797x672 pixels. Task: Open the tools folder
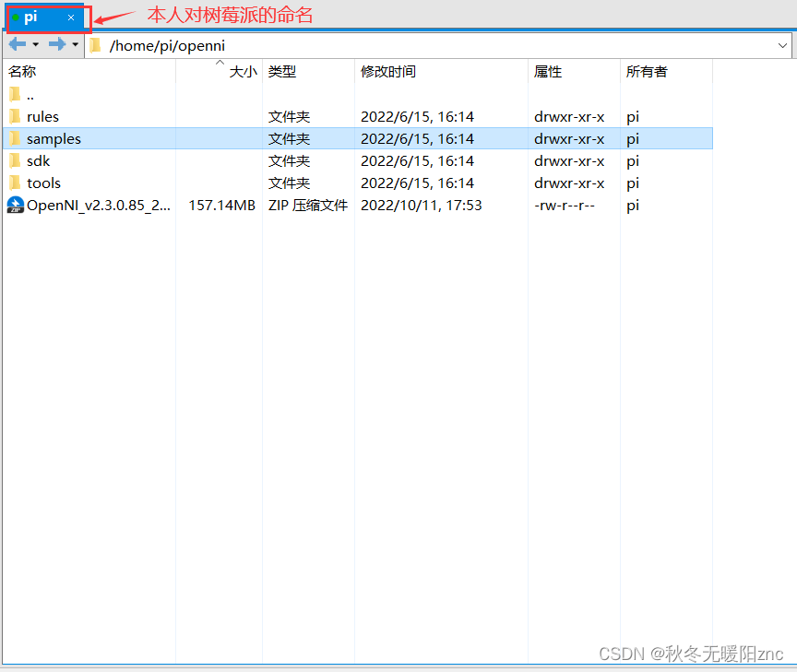(x=43, y=183)
